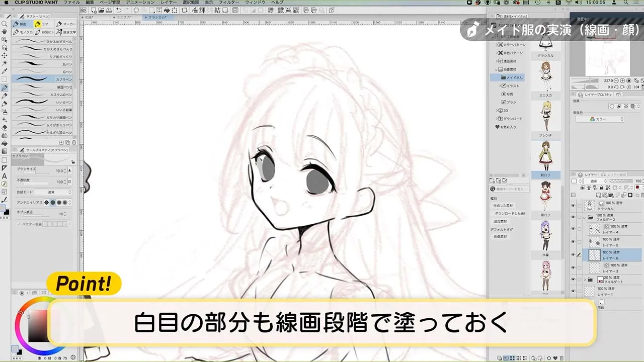Hide the クラシカル layer
Image resolution: width=644 pixels, height=362 pixels.
[573, 205]
